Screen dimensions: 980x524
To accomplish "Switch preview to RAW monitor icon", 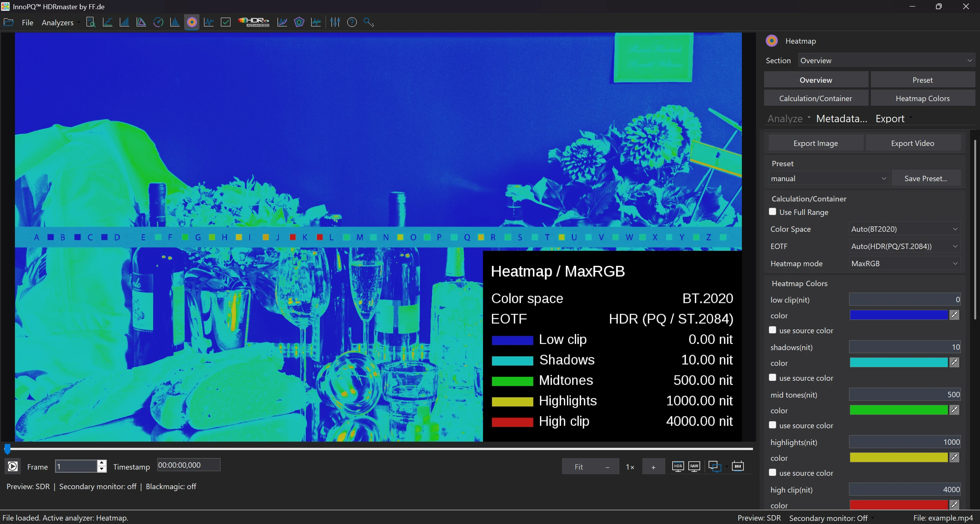I will [x=694, y=466].
